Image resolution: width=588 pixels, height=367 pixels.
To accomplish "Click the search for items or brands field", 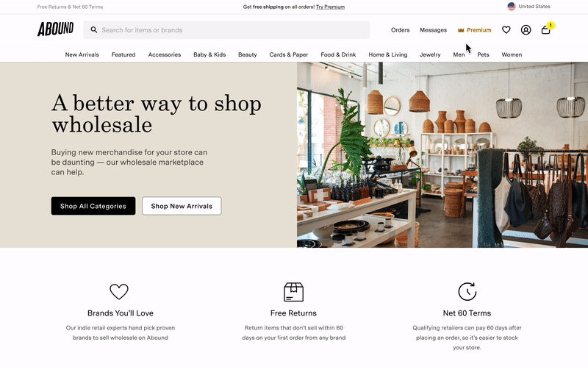I will (x=226, y=29).
